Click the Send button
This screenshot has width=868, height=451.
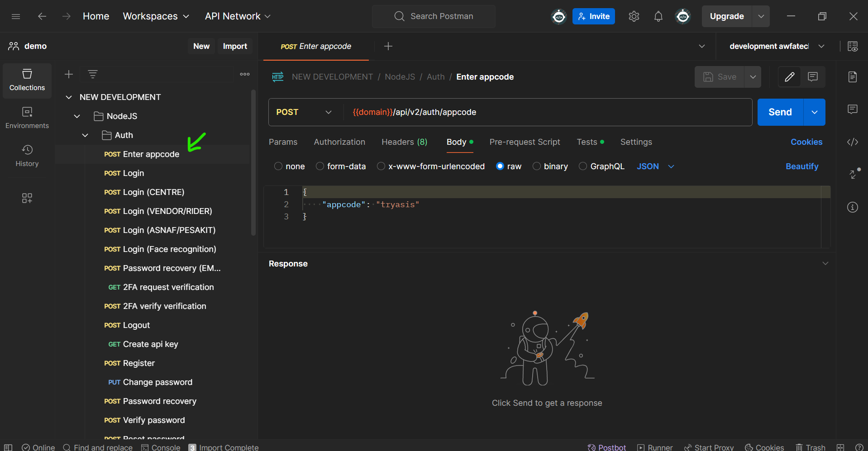[x=780, y=112]
